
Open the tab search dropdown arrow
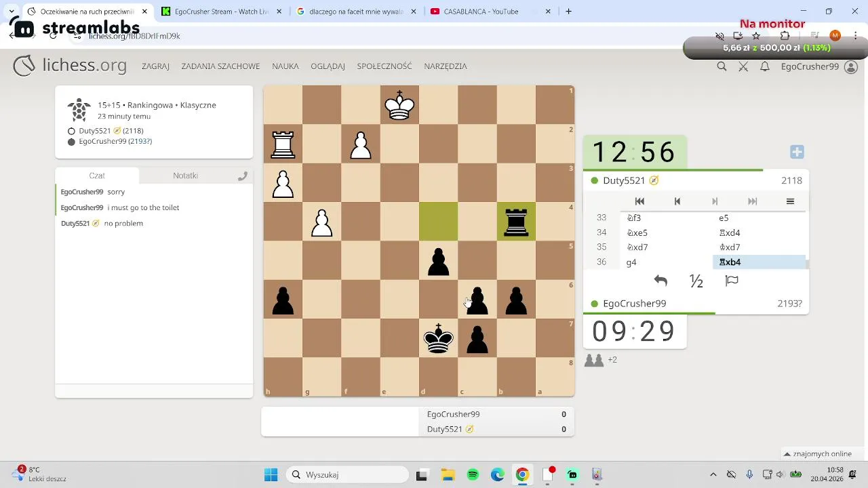(x=12, y=12)
